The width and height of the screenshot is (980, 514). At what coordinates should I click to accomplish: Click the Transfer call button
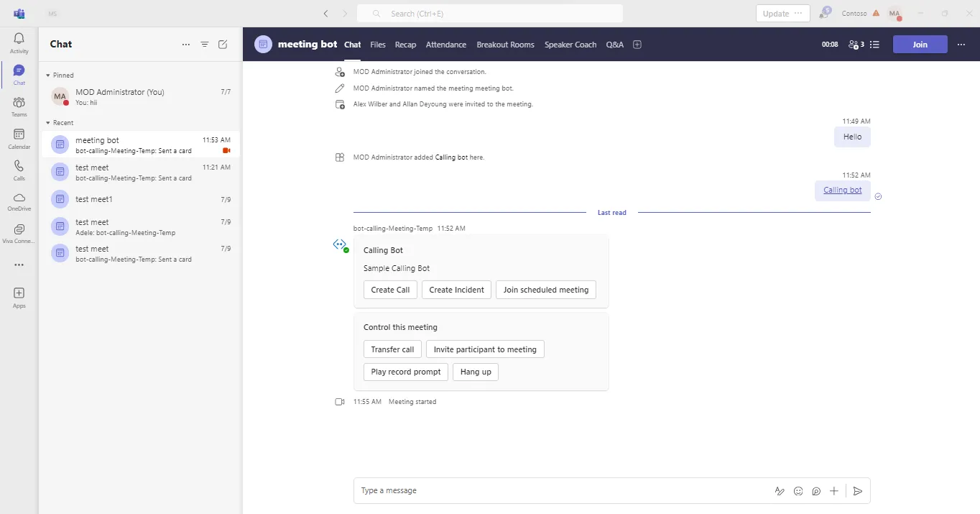(x=392, y=349)
